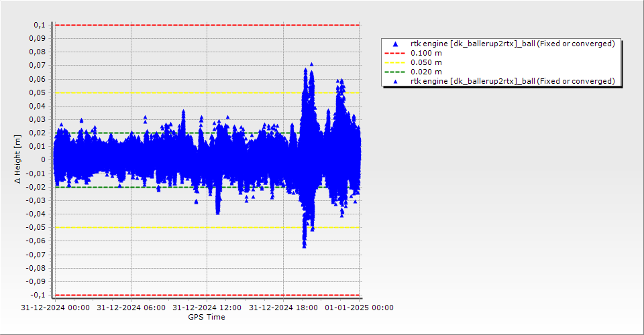The image size is (644, 335).
Task: Select the last rtk engine legend label
Action: pyautogui.click(x=513, y=81)
